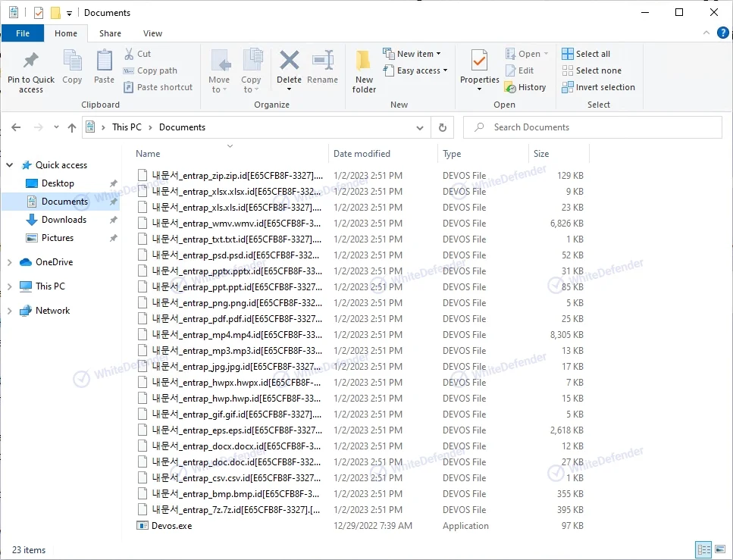Open the address bar history dropdown
The height and width of the screenshot is (560, 733).
[x=421, y=127]
